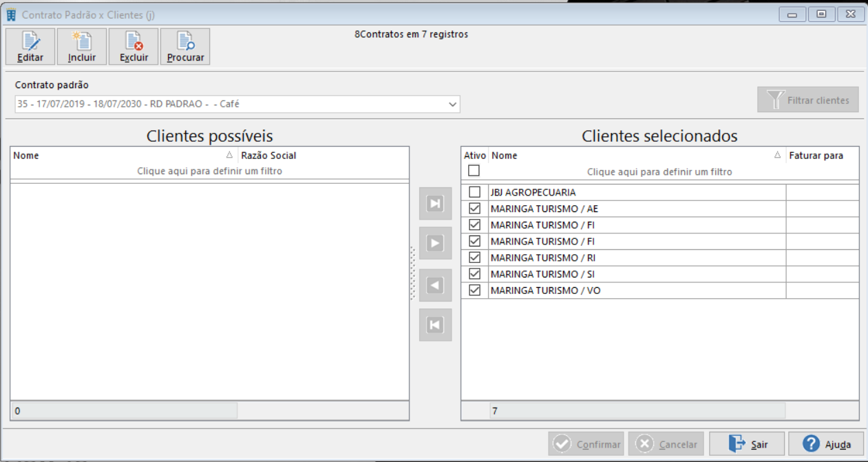Minimize the Contrato Padrão x Clientes window
The image size is (868, 462).
click(793, 14)
